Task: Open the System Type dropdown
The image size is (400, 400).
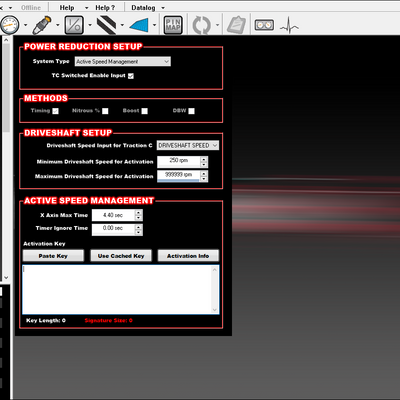Action: tap(123, 61)
